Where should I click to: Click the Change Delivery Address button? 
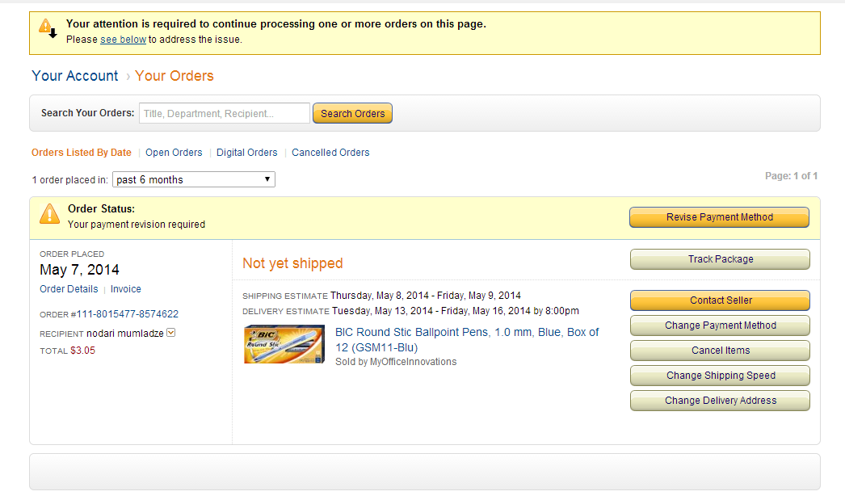(720, 401)
